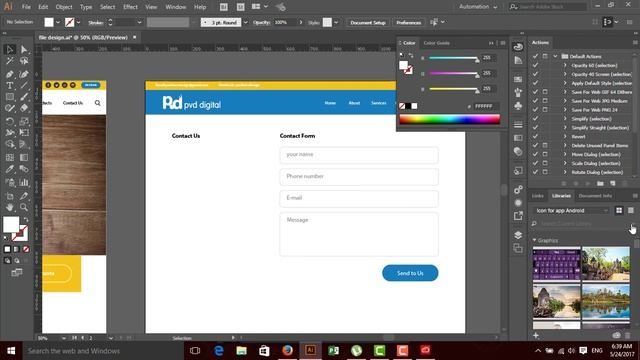This screenshot has width=640, height=360.
Task: Switch to the Links tab
Action: (538, 196)
